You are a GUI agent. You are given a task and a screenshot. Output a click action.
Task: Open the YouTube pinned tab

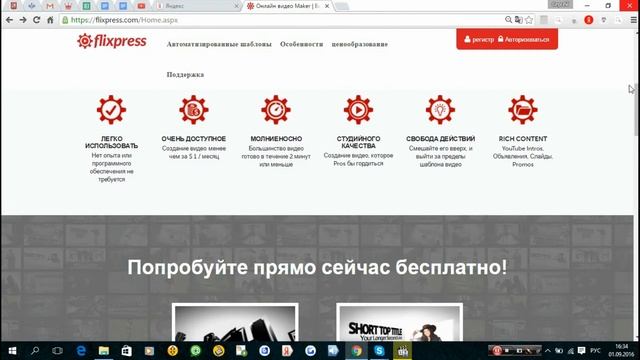click(141, 6)
